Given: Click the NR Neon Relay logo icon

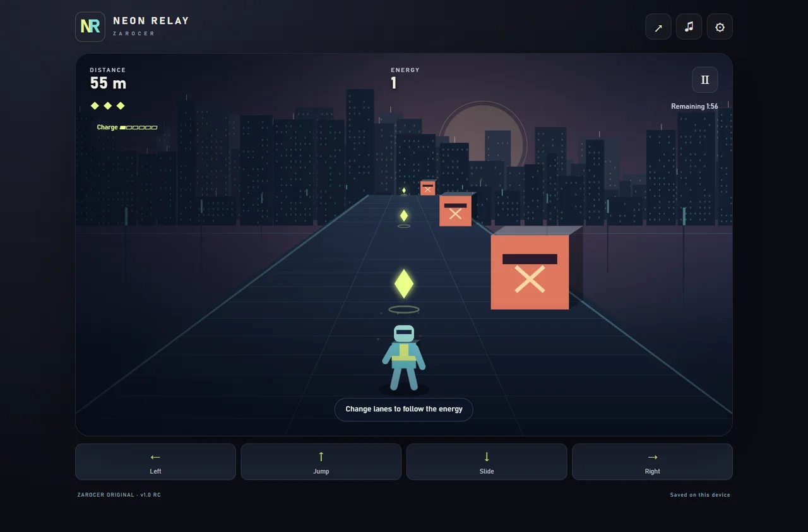Looking at the screenshot, I should pyautogui.click(x=90, y=27).
